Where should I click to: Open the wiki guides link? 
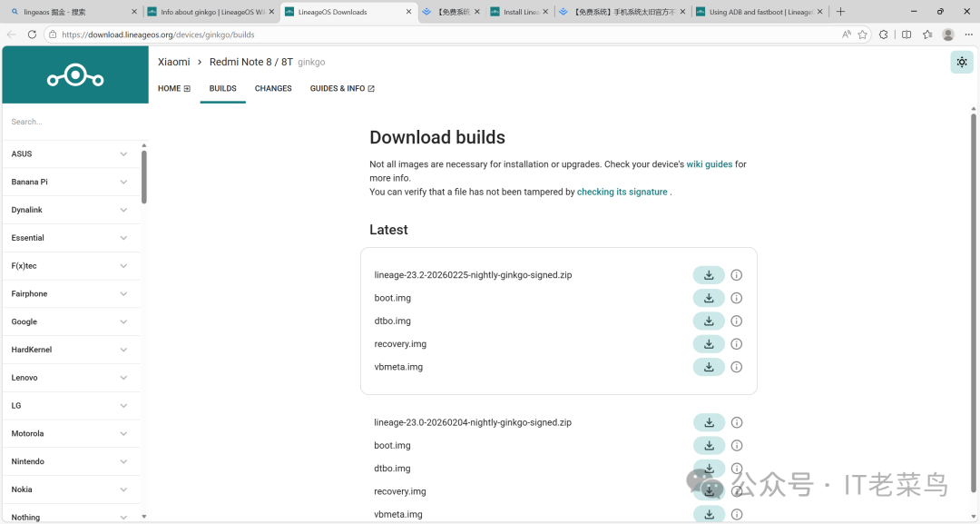click(x=710, y=164)
